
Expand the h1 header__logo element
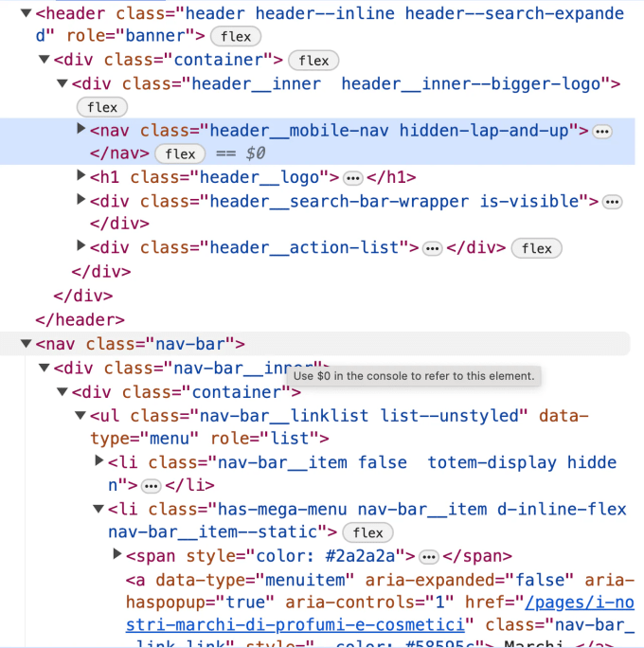tap(80, 175)
